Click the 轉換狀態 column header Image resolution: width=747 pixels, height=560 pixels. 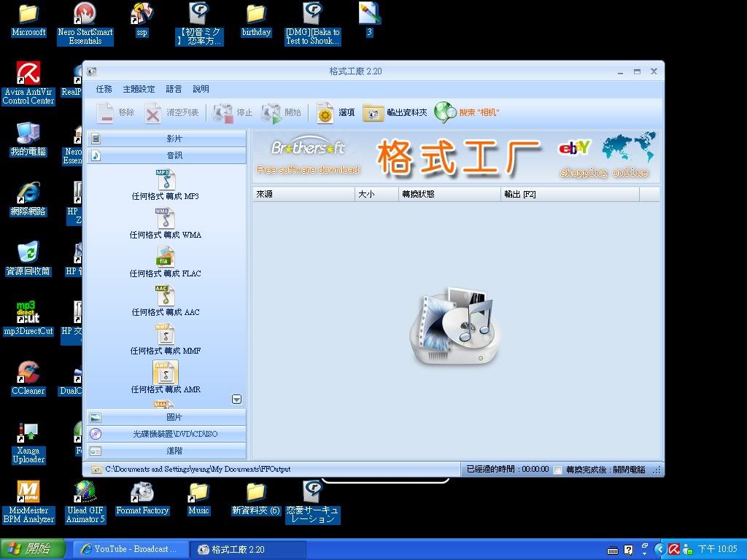coord(449,194)
